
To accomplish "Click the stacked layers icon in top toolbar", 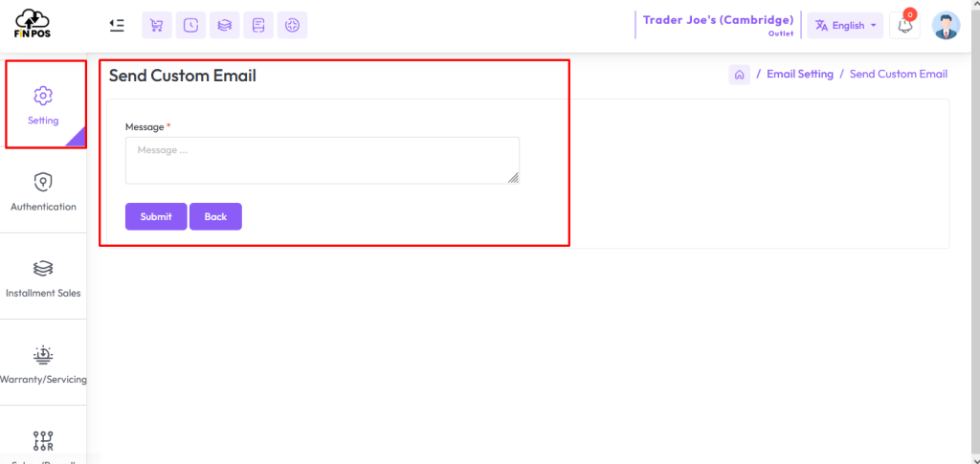I will click(224, 26).
